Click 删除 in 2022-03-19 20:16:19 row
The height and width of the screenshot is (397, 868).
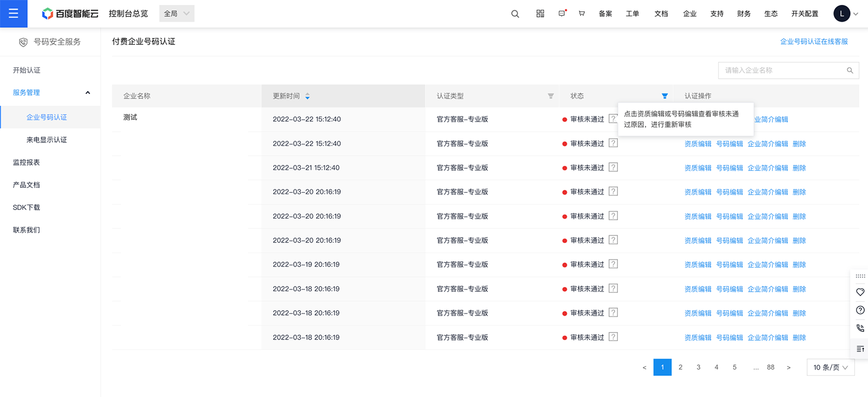pyautogui.click(x=799, y=265)
